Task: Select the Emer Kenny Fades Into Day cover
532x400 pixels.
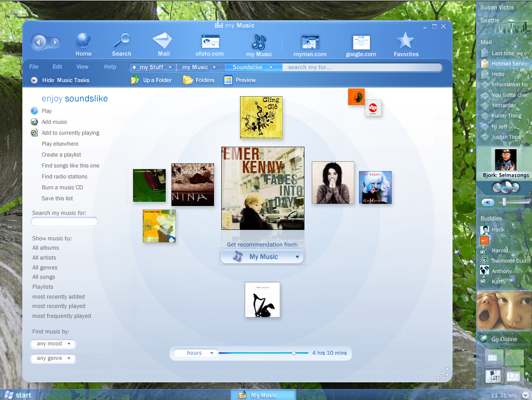Action: point(262,188)
